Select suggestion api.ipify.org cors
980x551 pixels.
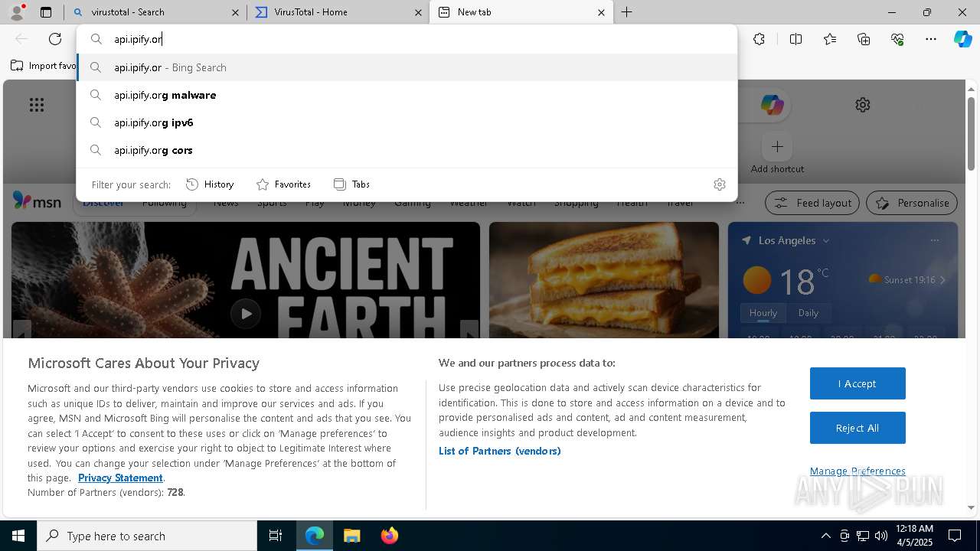(407, 150)
